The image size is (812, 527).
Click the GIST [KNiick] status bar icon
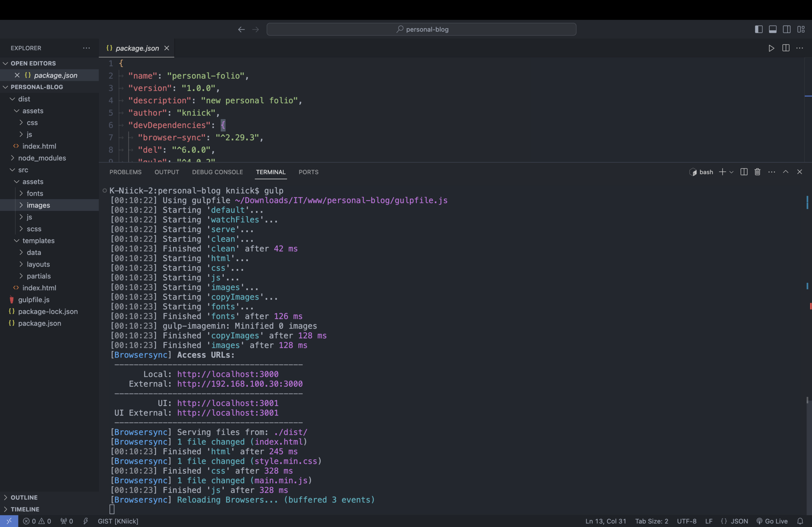click(118, 521)
